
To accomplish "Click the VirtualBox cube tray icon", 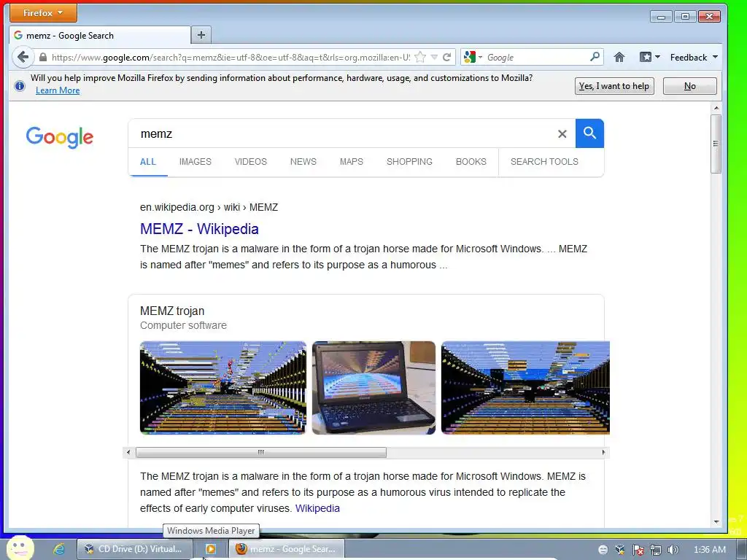I will 620,550.
